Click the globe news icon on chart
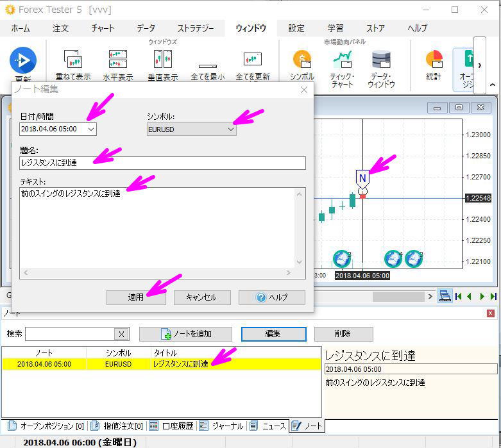501x448 pixels. pyautogui.click(x=343, y=258)
